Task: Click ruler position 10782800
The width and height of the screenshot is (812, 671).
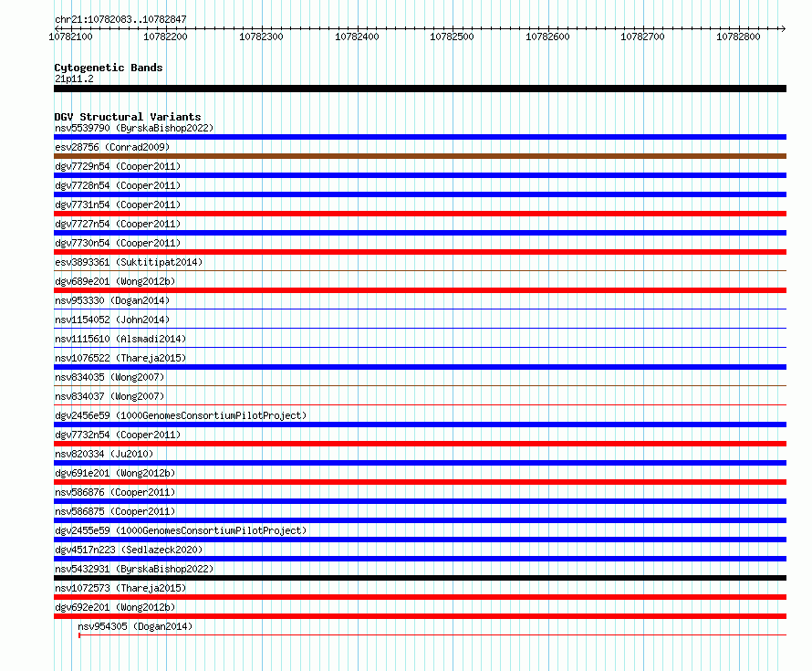Action: coord(738,37)
